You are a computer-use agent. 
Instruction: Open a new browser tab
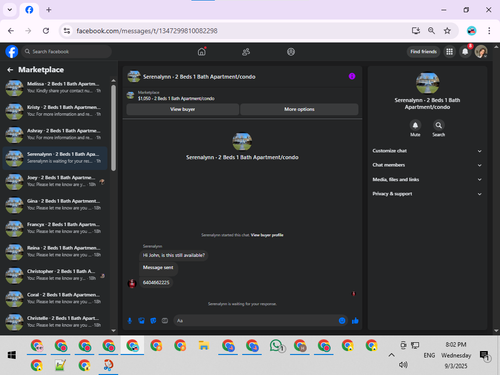49,10
